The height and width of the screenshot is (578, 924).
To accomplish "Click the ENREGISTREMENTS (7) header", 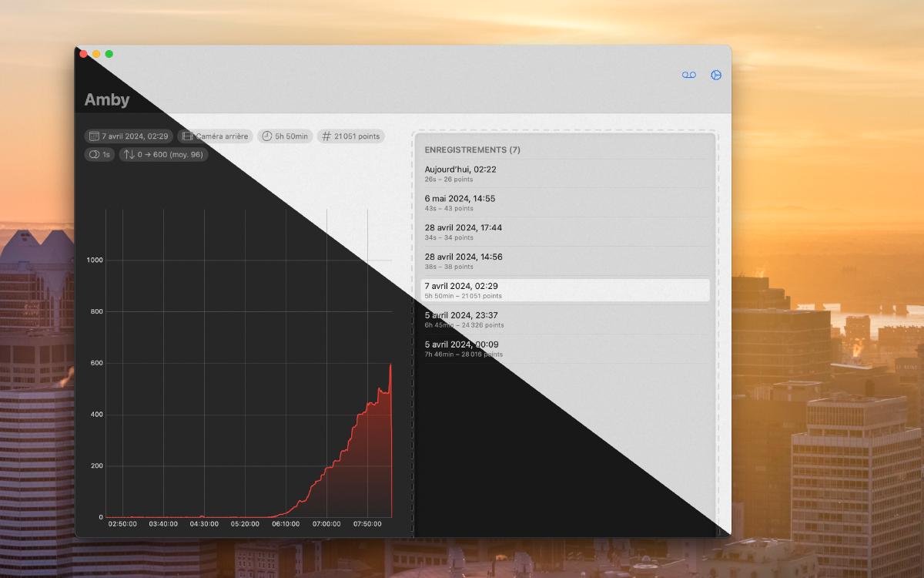I will coord(472,150).
